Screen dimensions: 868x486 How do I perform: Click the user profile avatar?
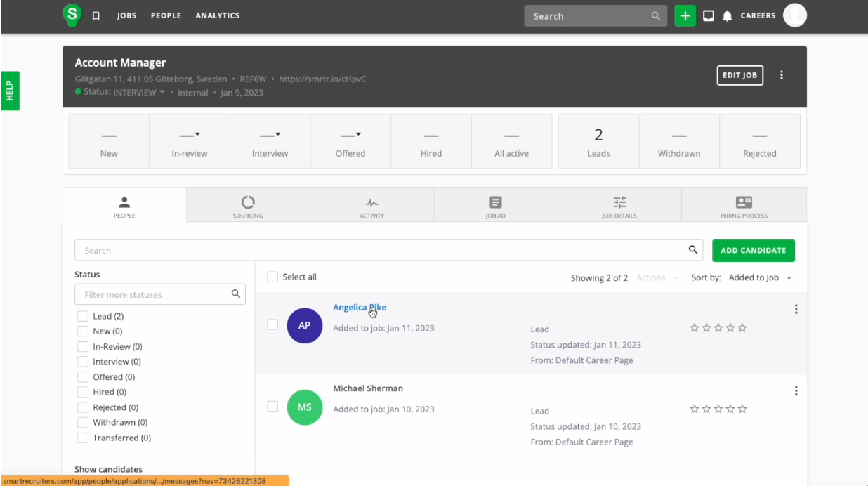795,15
